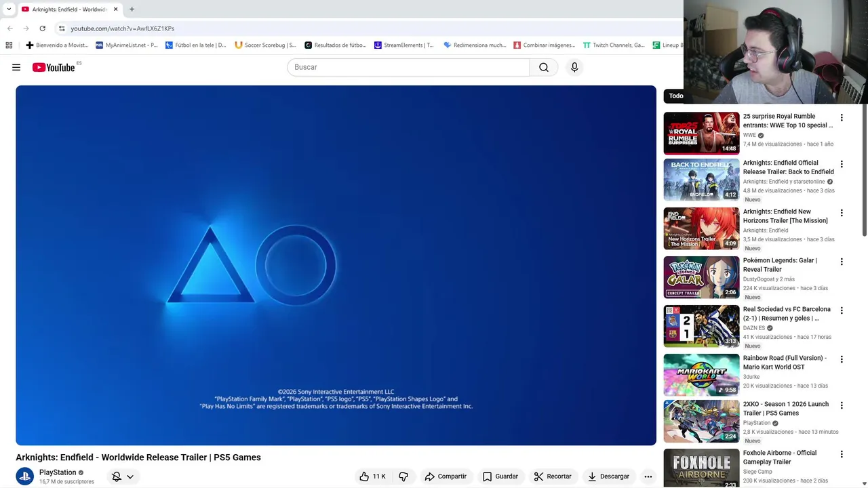Click the youtube.com address bar URL

(x=123, y=28)
